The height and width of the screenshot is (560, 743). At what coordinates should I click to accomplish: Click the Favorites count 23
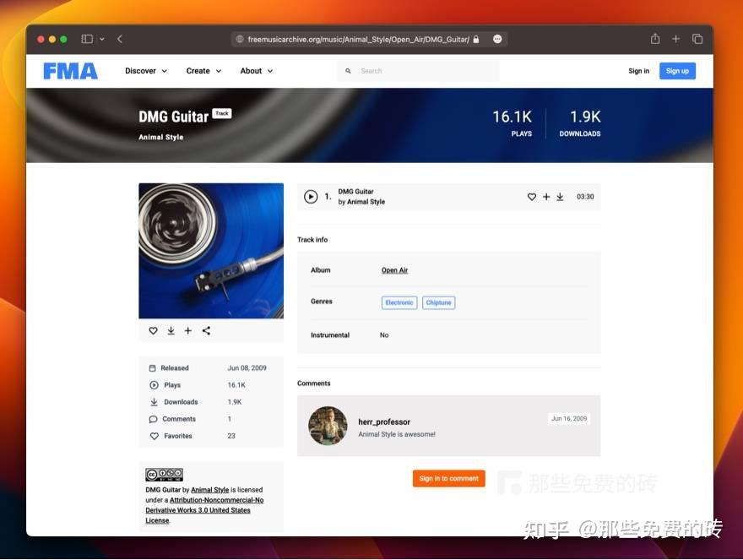(231, 436)
